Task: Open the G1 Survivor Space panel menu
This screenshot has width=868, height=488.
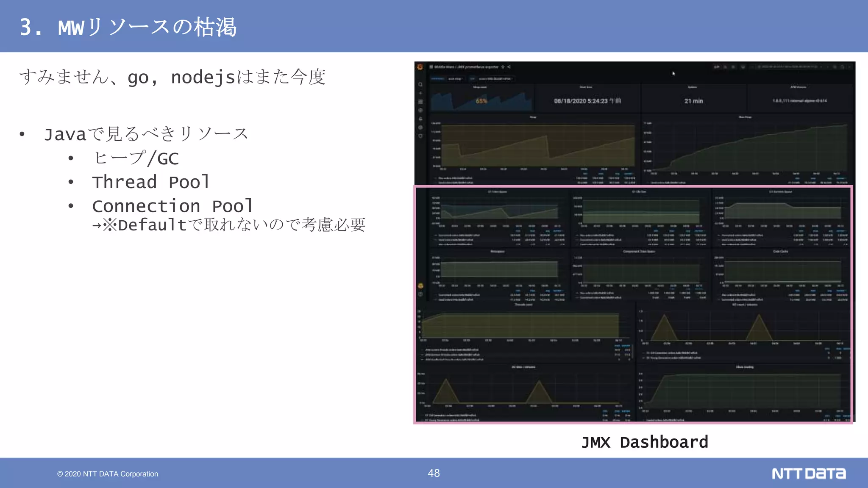Action: tap(780, 191)
